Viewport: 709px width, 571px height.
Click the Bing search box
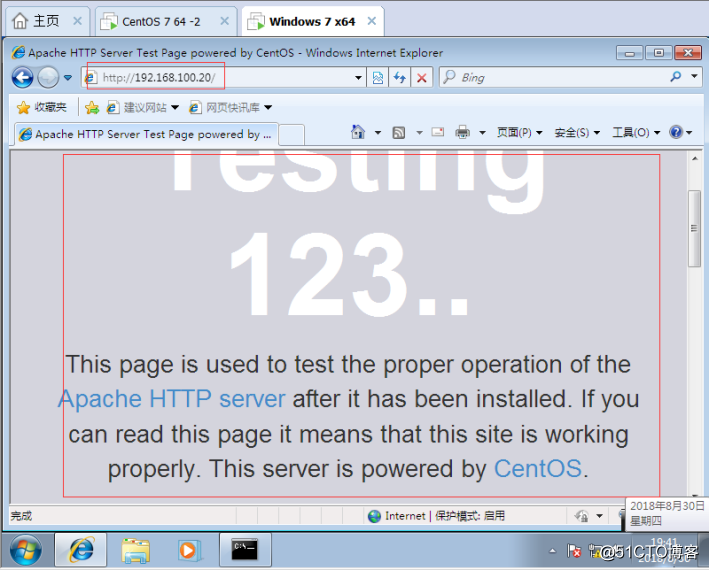(x=554, y=78)
